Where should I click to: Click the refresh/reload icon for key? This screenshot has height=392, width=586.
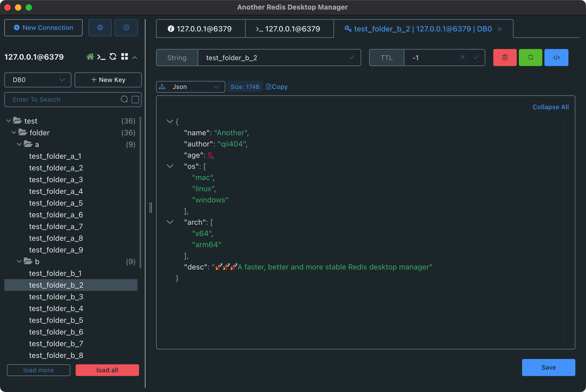531,57
